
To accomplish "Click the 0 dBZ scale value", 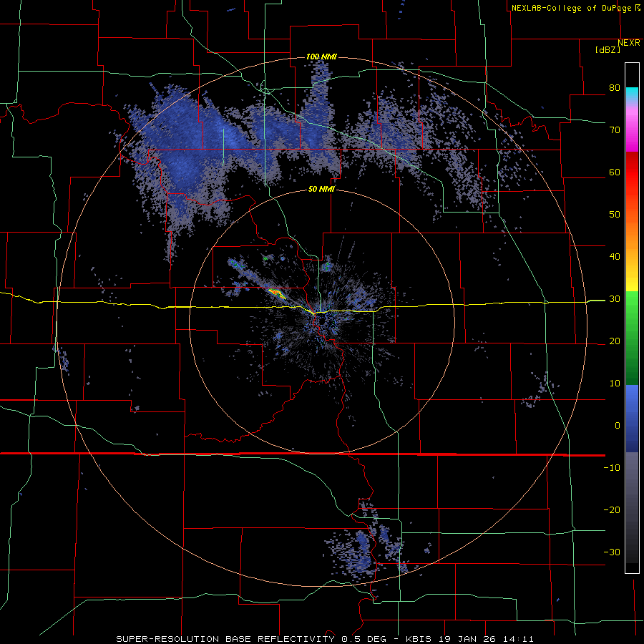I will pyautogui.click(x=618, y=426).
